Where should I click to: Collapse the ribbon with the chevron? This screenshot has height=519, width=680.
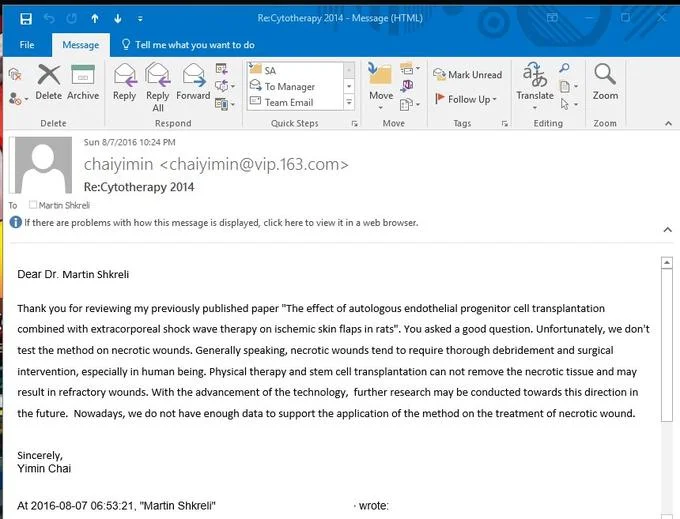tap(668, 124)
